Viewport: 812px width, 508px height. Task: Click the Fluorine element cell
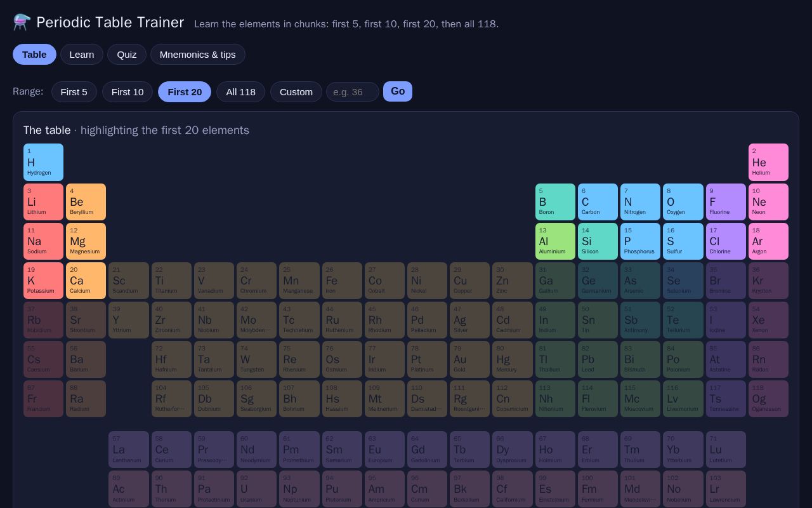point(726,202)
